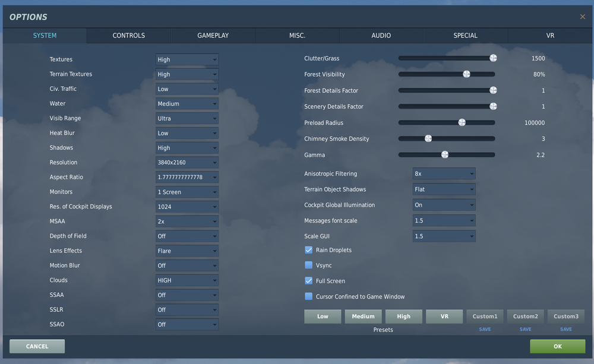Enable Cursor Confined to Game Window
The width and height of the screenshot is (594, 364).
(309, 296)
